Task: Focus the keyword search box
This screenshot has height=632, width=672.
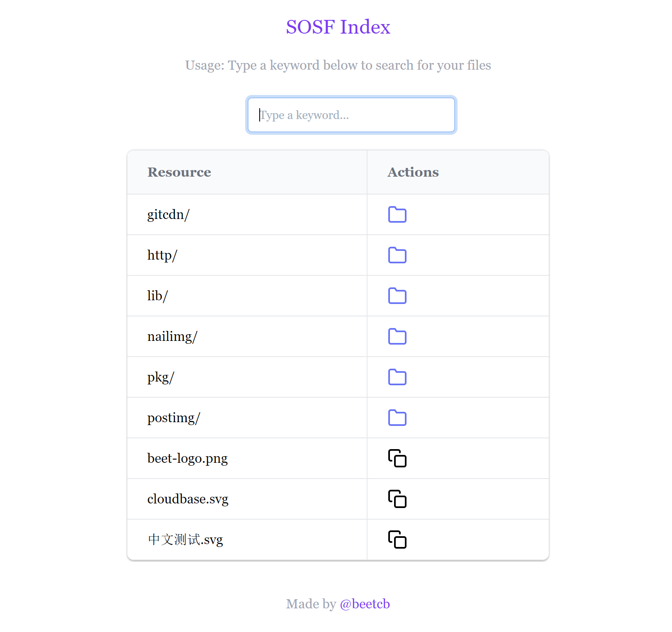Action: point(351,115)
